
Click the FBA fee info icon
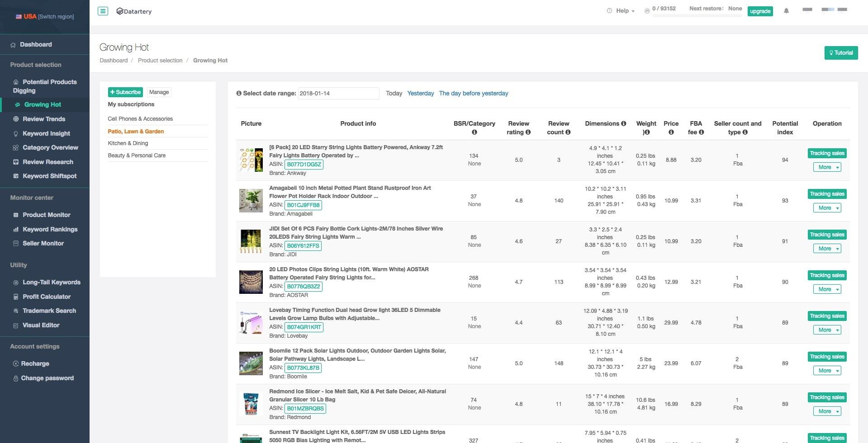coord(702,132)
